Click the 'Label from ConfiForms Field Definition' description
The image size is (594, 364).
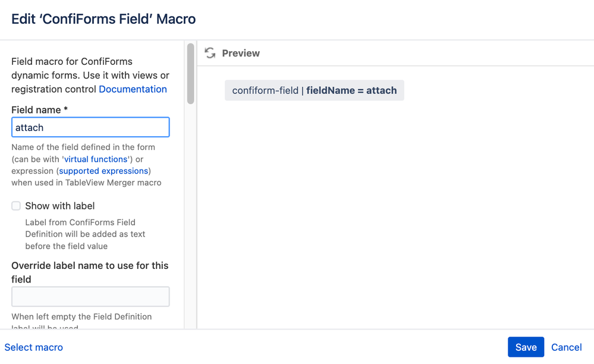(x=85, y=234)
